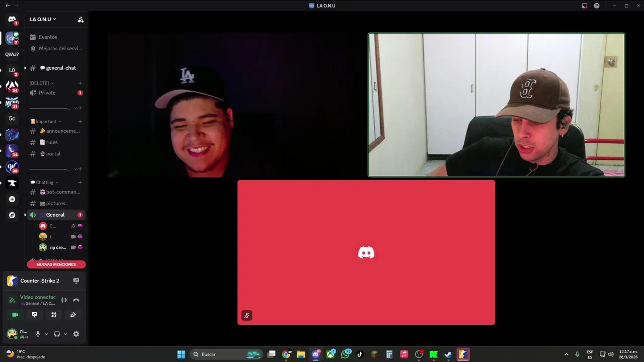Open Discord direct messages home icon
The image size is (644, 362).
click(x=12, y=20)
